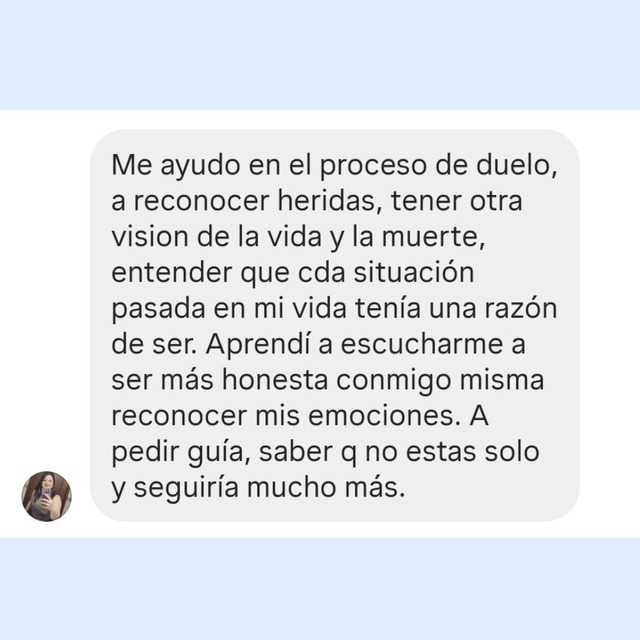640x640 pixels.
Task: Click the word "muerte," in the message
Action: 433,237
